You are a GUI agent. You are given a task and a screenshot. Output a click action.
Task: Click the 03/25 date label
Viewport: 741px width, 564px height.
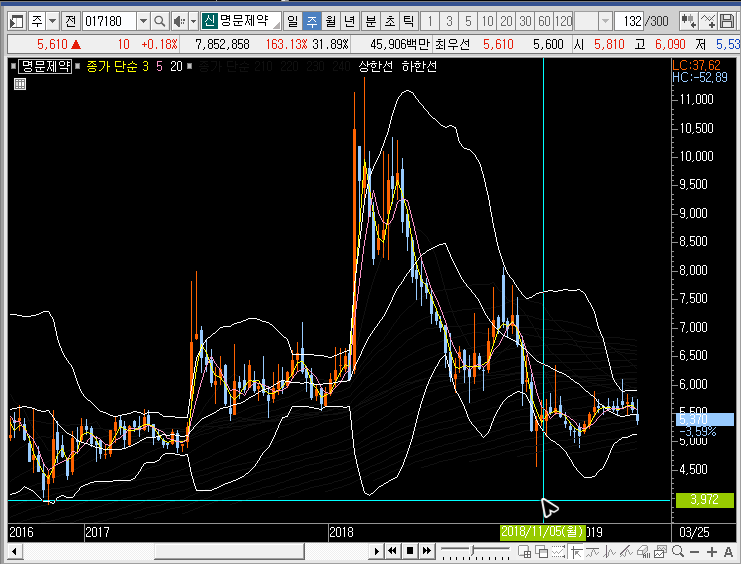(694, 533)
